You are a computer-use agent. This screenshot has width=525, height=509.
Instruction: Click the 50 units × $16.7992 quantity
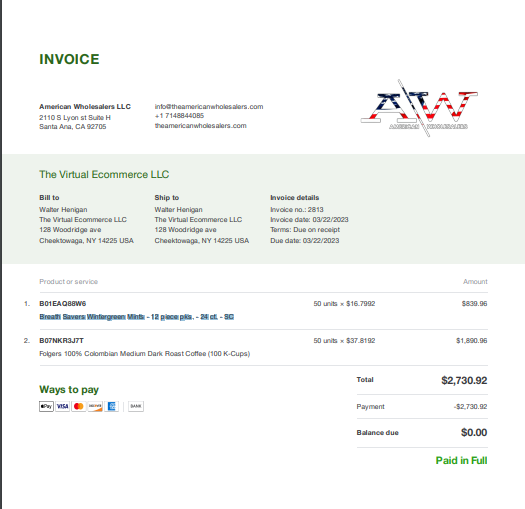[344, 304]
